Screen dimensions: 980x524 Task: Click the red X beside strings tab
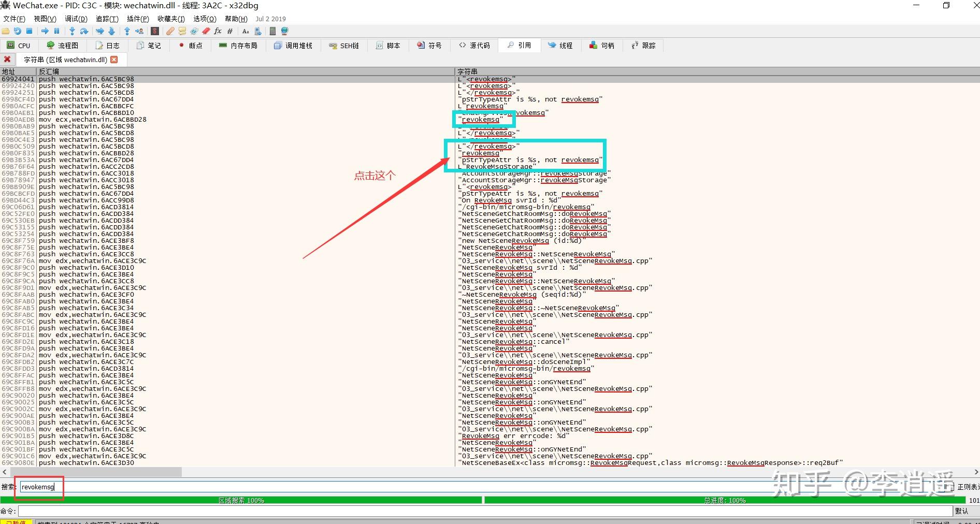pos(7,59)
